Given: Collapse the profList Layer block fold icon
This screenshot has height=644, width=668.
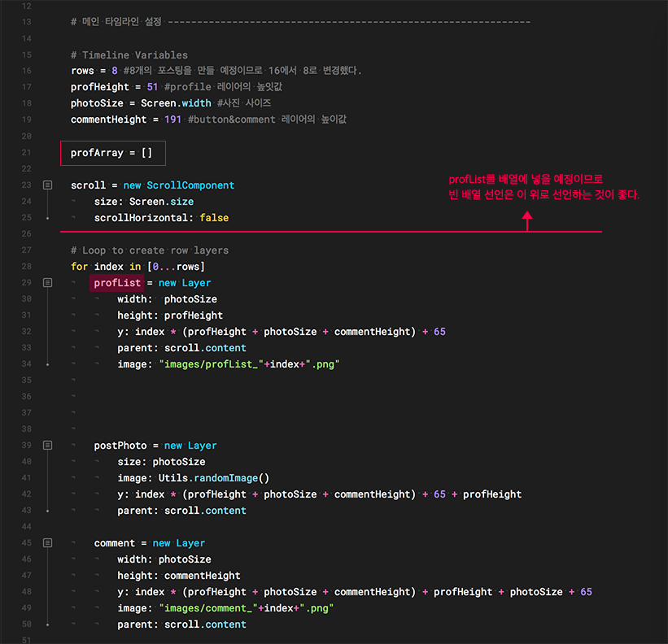Looking at the screenshot, I should [x=48, y=283].
